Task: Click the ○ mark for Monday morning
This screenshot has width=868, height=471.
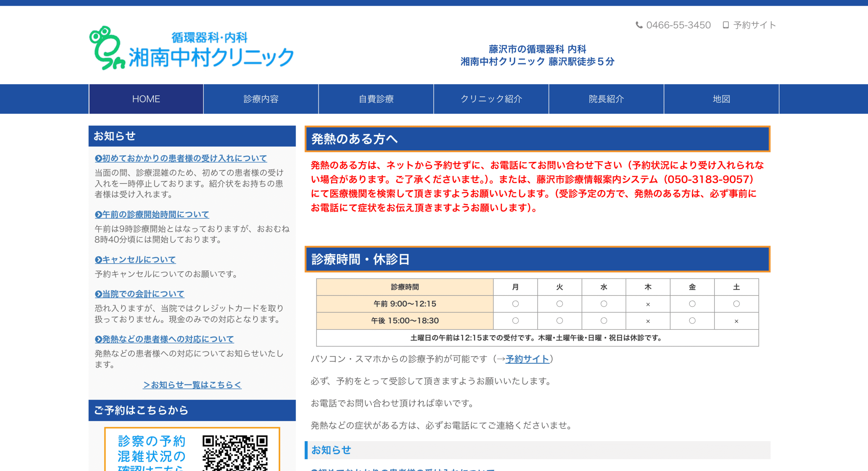Action: point(515,304)
